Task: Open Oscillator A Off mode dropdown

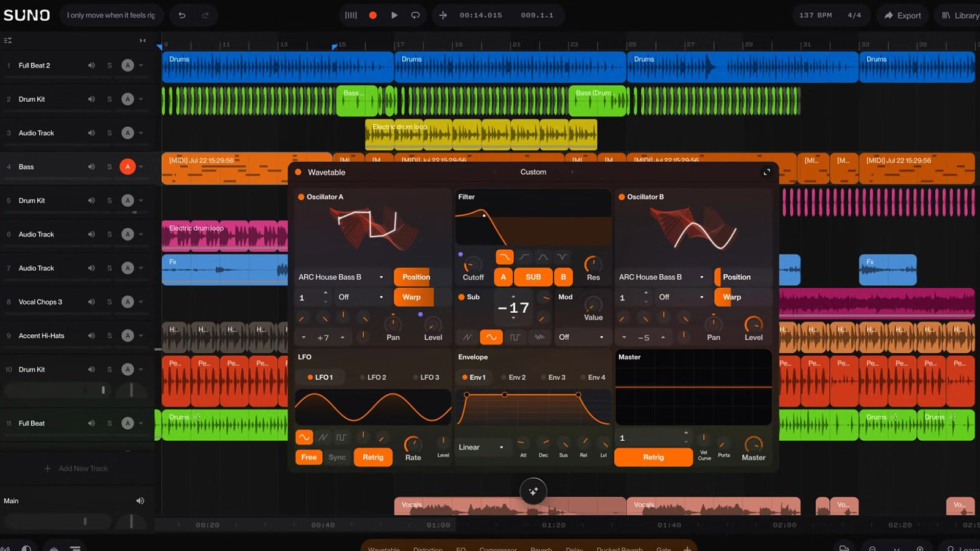Action: [x=361, y=297]
